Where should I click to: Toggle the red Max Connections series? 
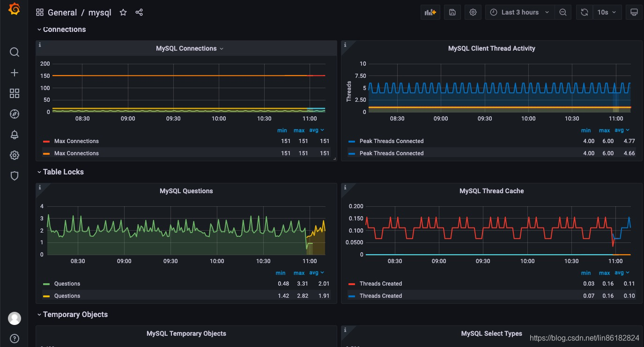tap(76, 141)
